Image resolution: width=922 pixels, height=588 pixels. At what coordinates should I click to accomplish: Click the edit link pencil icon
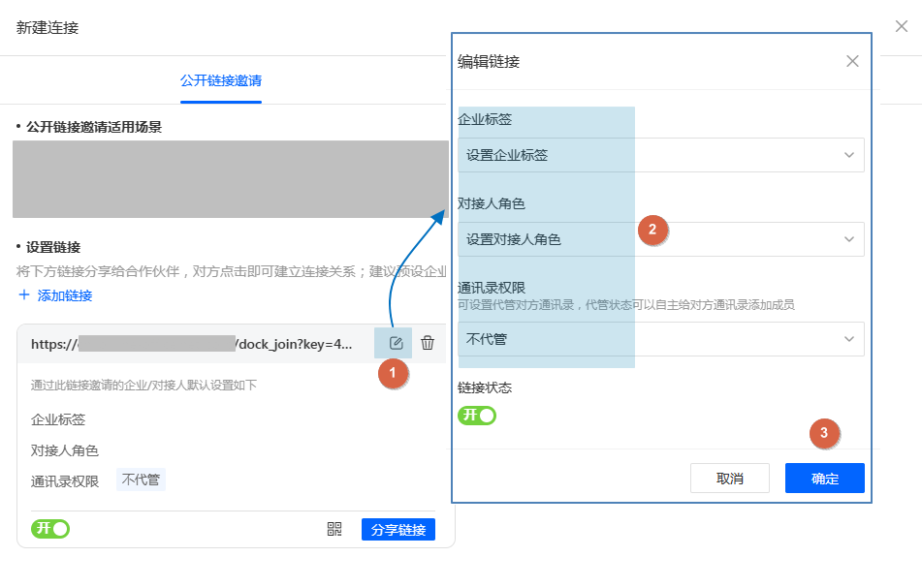click(x=396, y=344)
